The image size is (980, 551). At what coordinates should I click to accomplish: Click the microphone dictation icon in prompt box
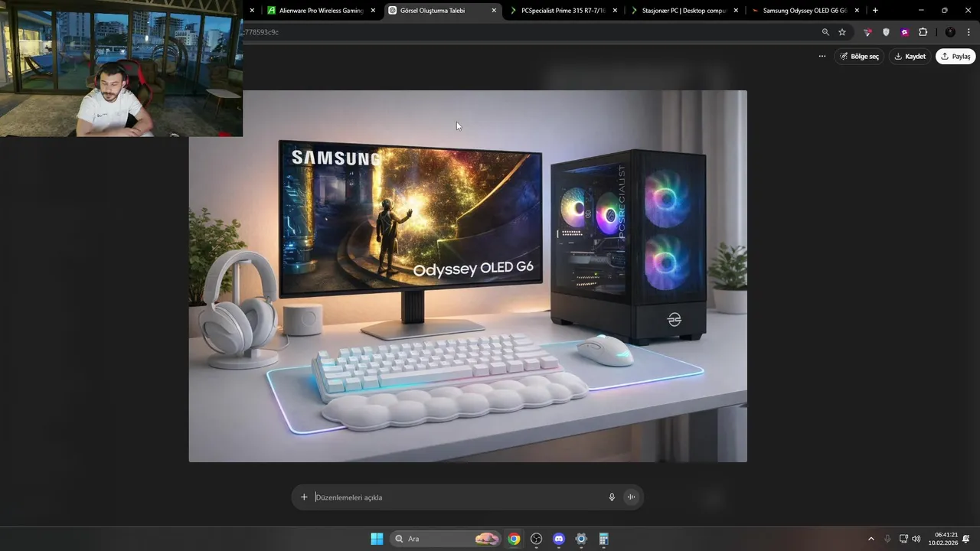[612, 497]
